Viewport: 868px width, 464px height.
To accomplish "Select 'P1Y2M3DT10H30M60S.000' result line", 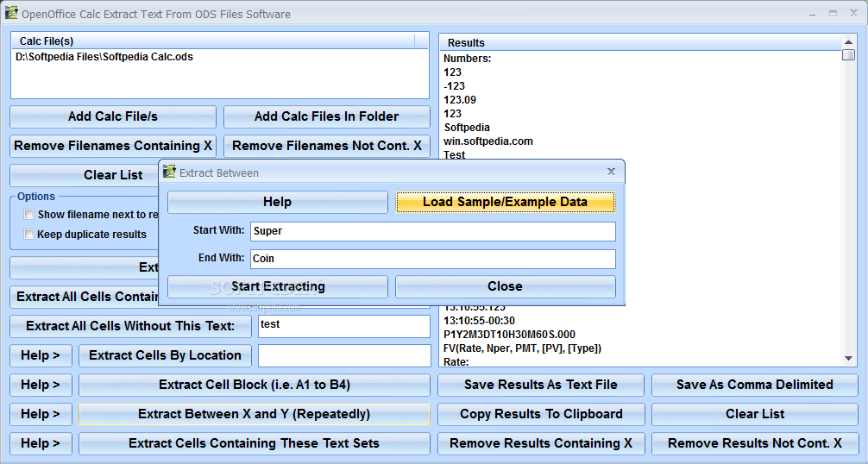I will point(509,335).
